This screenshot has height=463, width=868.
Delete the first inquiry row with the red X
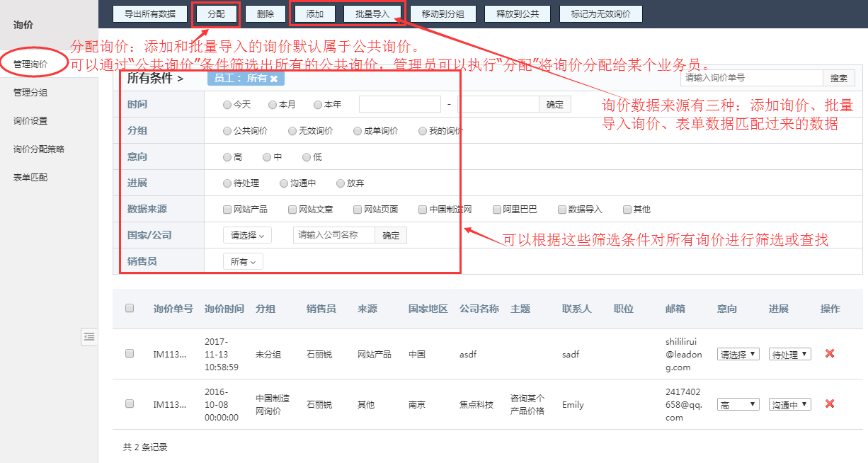pyautogui.click(x=829, y=355)
